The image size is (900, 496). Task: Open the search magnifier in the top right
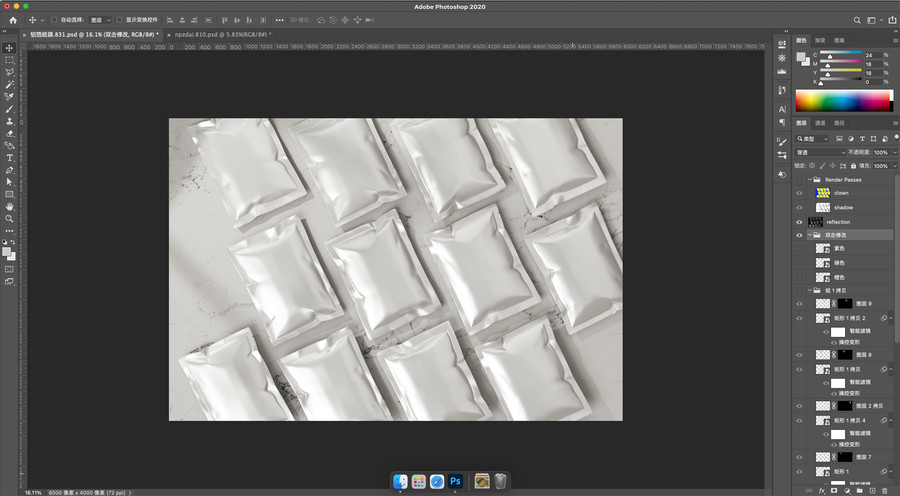857,20
